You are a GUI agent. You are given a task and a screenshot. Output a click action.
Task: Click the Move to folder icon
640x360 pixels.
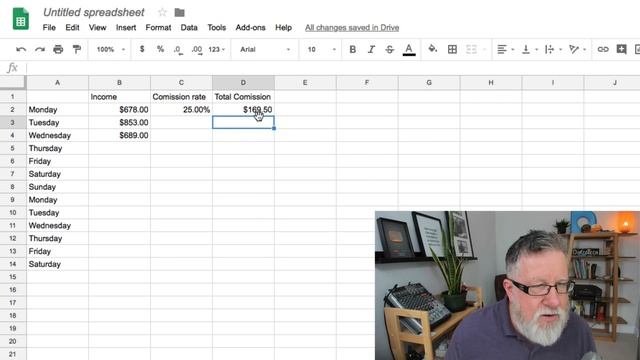tap(180, 13)
